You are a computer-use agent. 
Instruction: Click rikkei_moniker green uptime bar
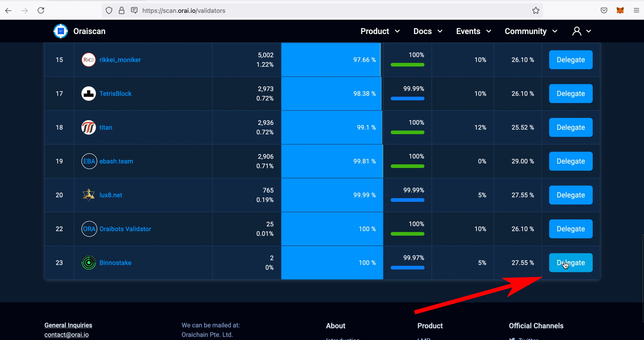tap(407, 65)
